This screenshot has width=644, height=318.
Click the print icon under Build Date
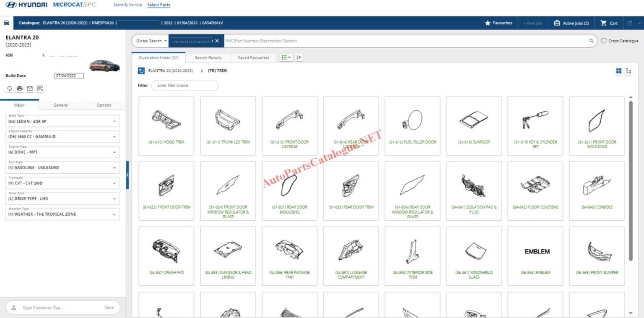[x=20, y=89]
